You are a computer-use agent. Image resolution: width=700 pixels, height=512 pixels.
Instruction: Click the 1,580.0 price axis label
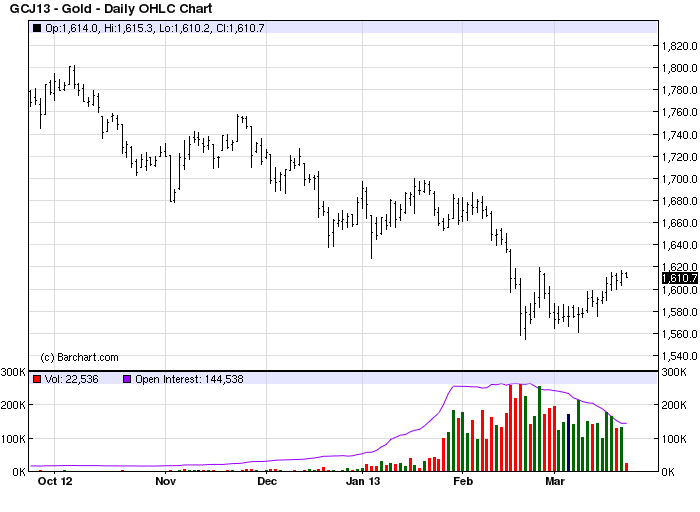coord(679,312)
